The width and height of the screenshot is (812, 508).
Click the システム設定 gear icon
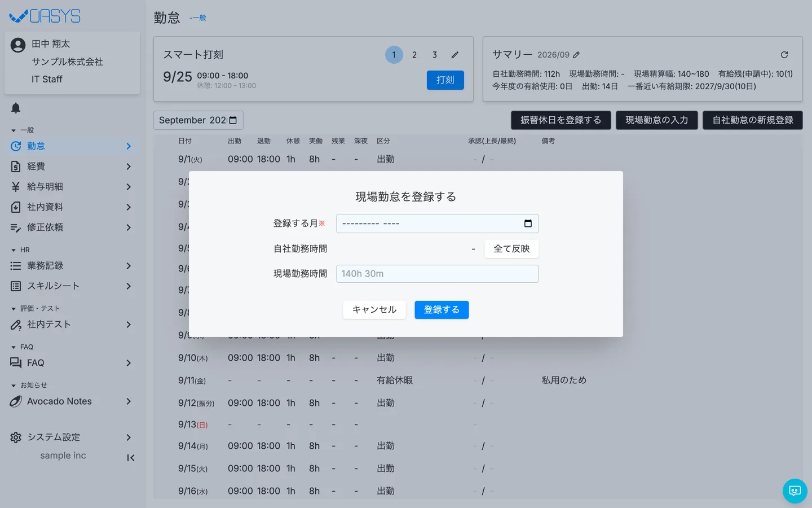(16, 437)
